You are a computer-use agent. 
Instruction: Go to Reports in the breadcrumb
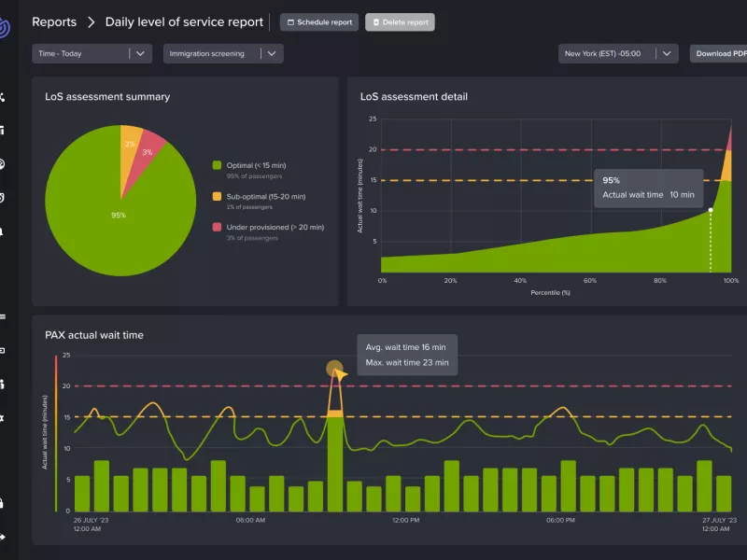point(54,21)
